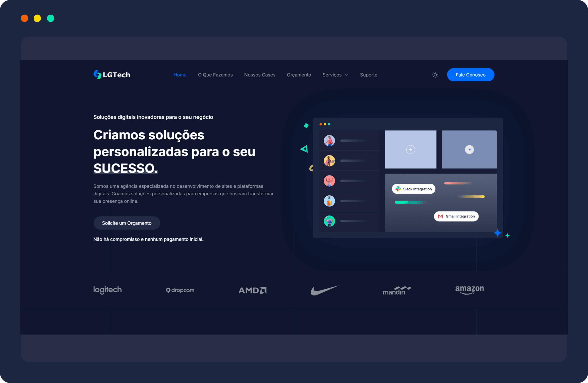
Task: Expand the Serviços dropdown menu
Action: pos(336,75)
